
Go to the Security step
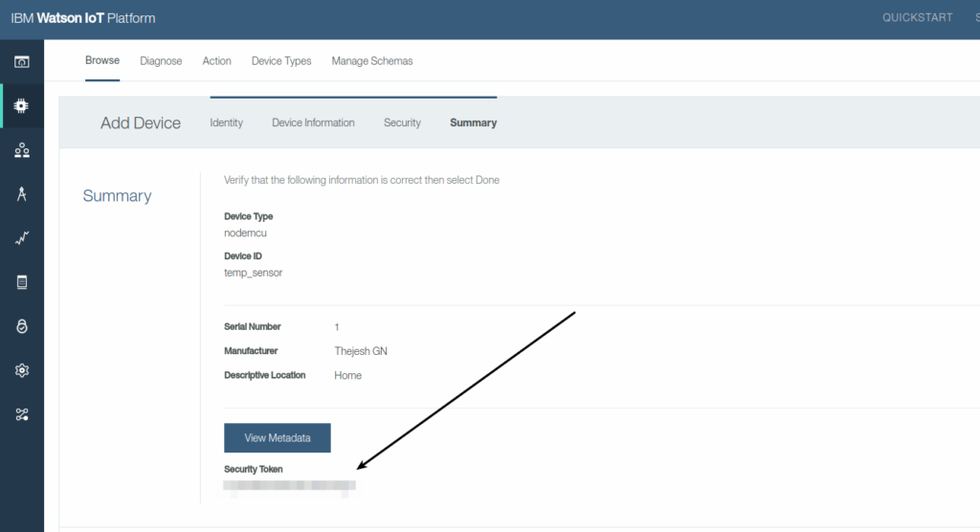tap(402, 122)
